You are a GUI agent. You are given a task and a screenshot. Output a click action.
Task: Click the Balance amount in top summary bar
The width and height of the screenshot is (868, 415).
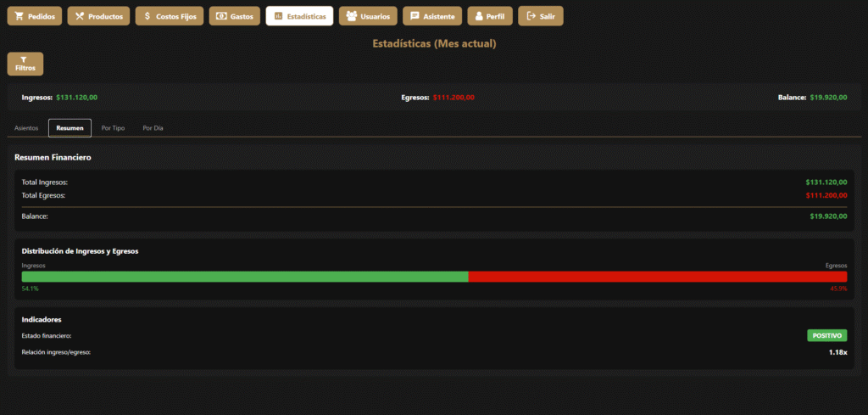[828, 98]
